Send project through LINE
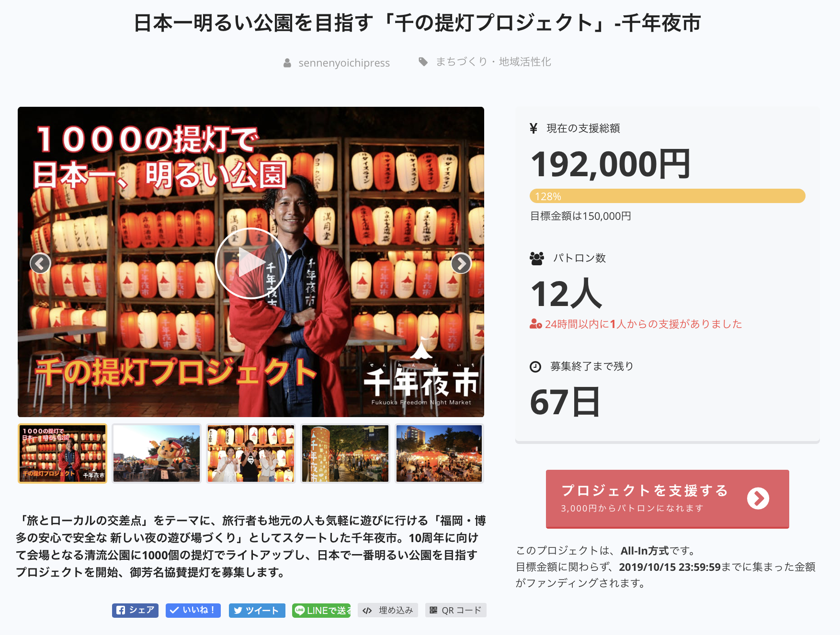 pyautogui.click(x=321, y=610)
